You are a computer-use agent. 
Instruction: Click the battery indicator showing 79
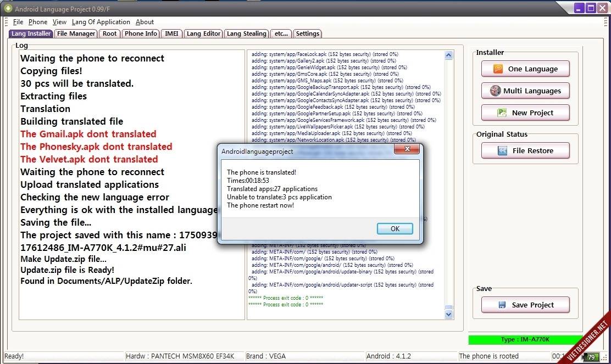click(x=591, y=357)
